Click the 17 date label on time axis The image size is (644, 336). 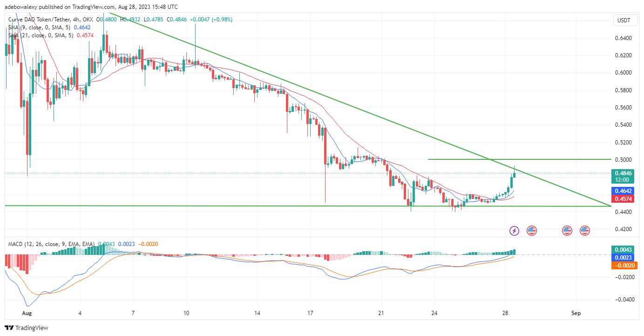click(x=311, y=313)
